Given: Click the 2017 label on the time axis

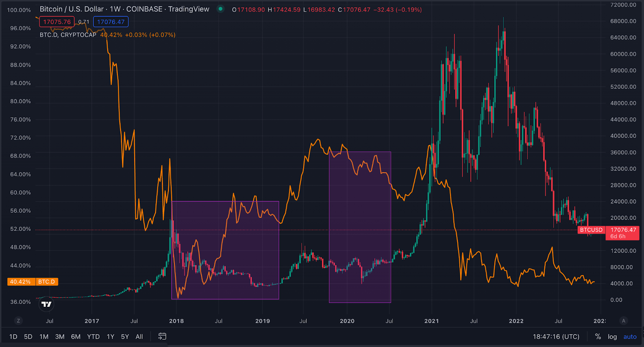Looking at the screenshot, I should (x=92, y=321).
